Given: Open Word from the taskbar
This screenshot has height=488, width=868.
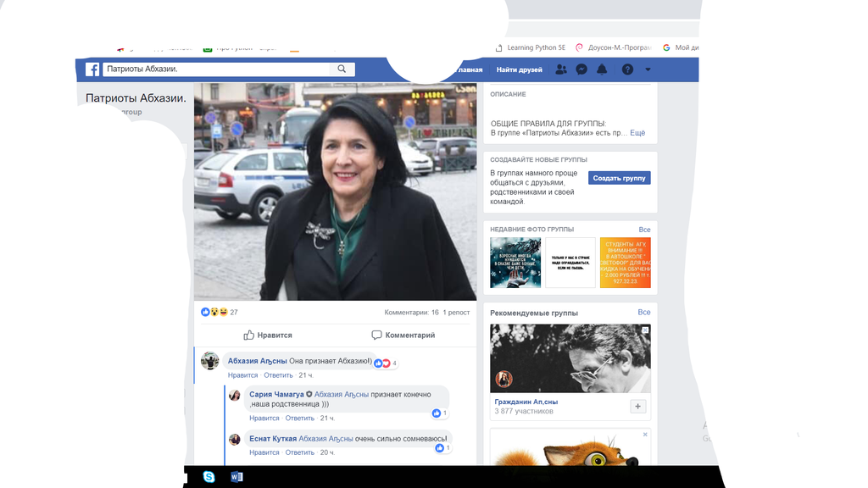Looking at the screenshot, I should [236, 476].
